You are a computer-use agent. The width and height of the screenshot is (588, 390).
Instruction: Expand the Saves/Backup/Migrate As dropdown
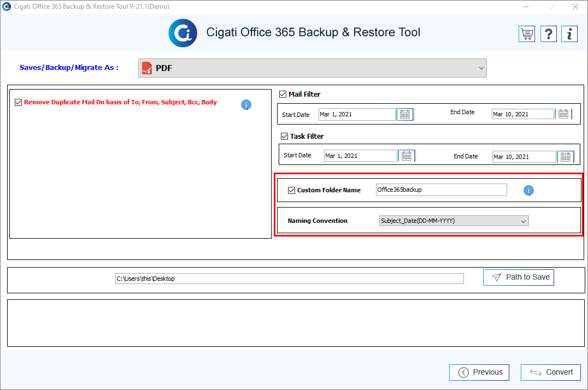pos(313,68)
